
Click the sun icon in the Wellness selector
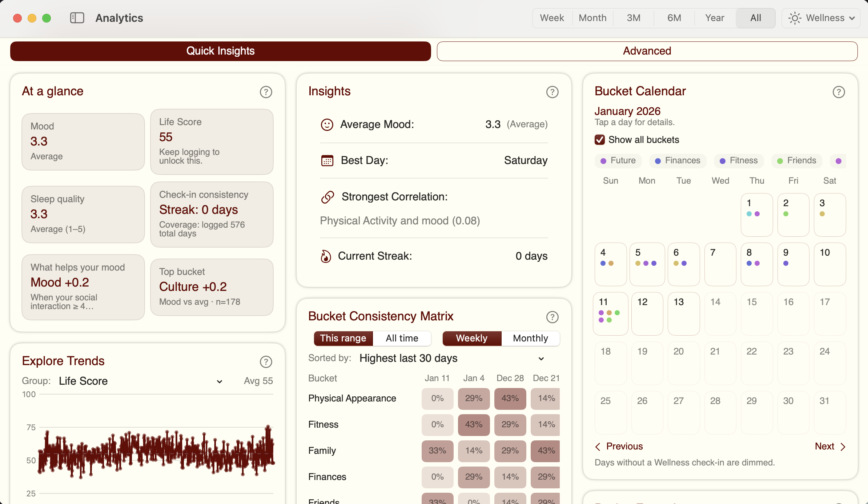coord(795,18)
